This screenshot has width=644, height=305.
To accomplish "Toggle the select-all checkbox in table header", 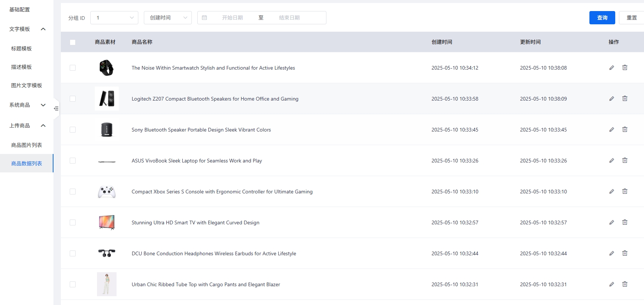I will 73,42.
